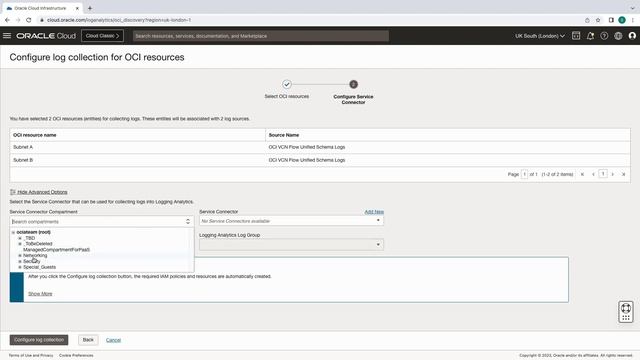
Task: Click the search resources and services field
Action: [x=261, y=36]
